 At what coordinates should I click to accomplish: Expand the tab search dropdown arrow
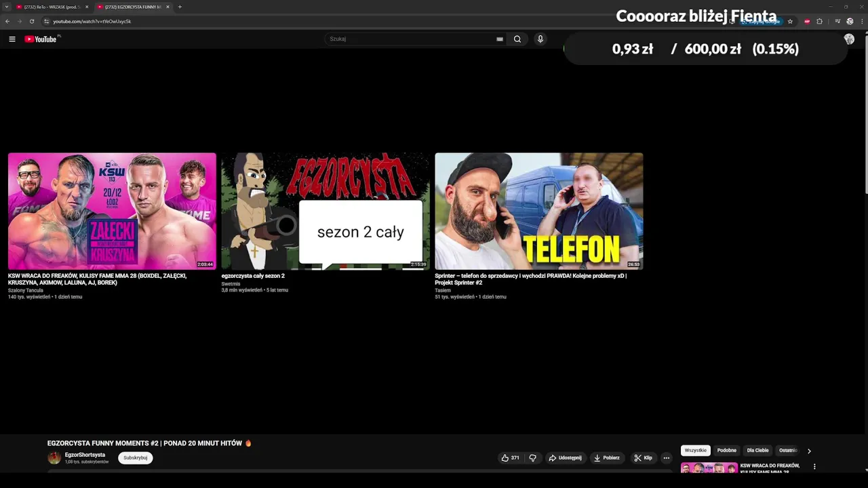point(6,7)
